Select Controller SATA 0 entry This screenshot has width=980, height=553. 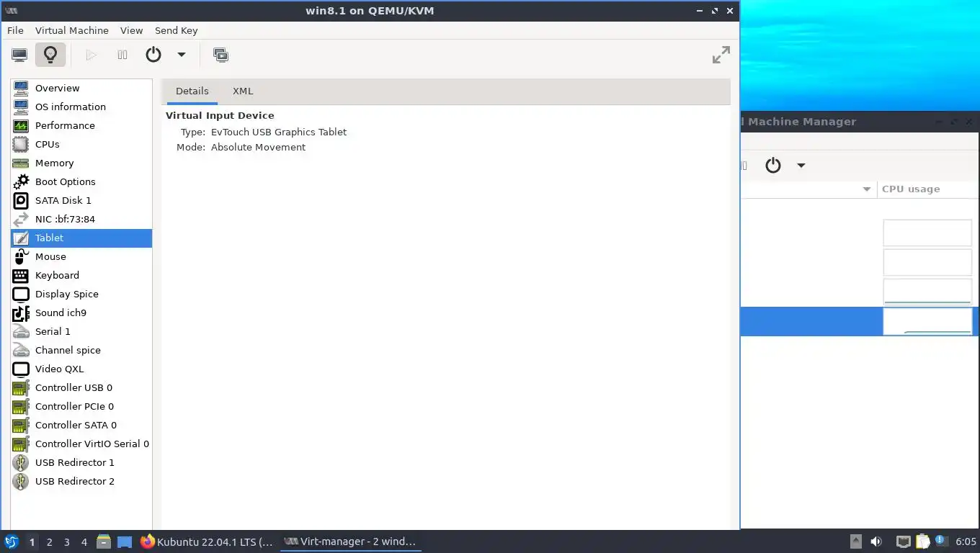click(81, 425)
